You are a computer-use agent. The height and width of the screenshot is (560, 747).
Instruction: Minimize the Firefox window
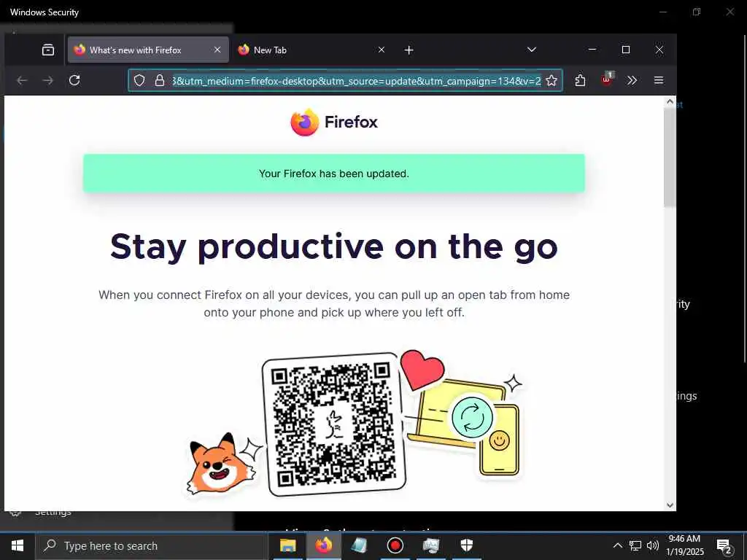tap(592, 50)
